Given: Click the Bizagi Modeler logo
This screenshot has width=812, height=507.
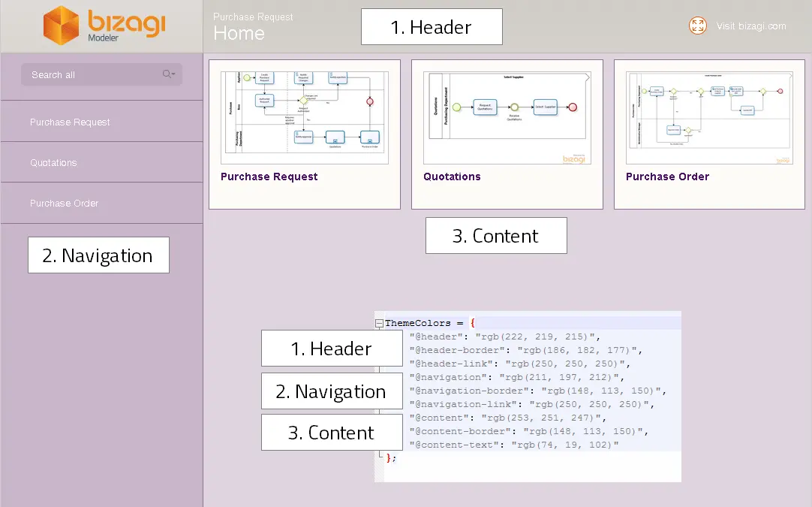Looking at the screenshot, I should [x=104, y=25].
